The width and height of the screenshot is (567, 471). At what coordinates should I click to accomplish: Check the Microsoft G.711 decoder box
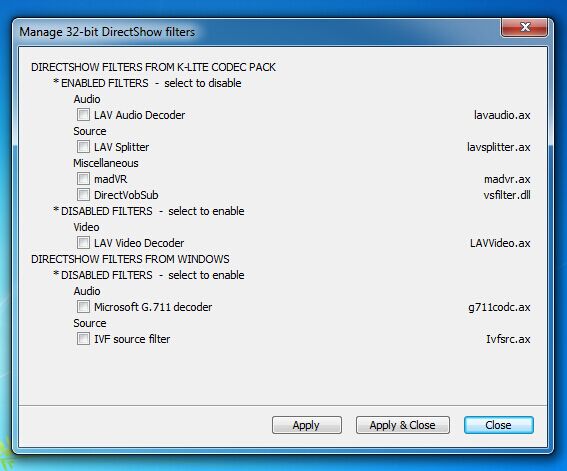click(x=83, y=307)
